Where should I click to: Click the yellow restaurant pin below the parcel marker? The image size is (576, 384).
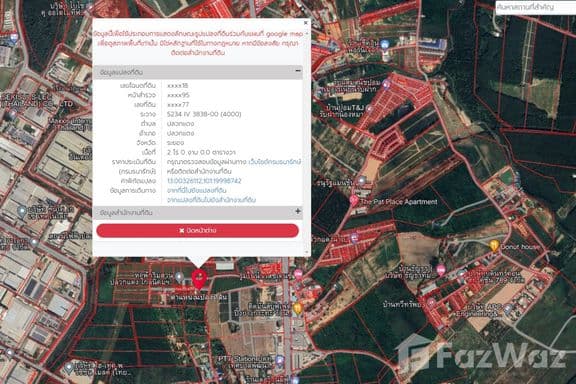(x=298, y=308)
